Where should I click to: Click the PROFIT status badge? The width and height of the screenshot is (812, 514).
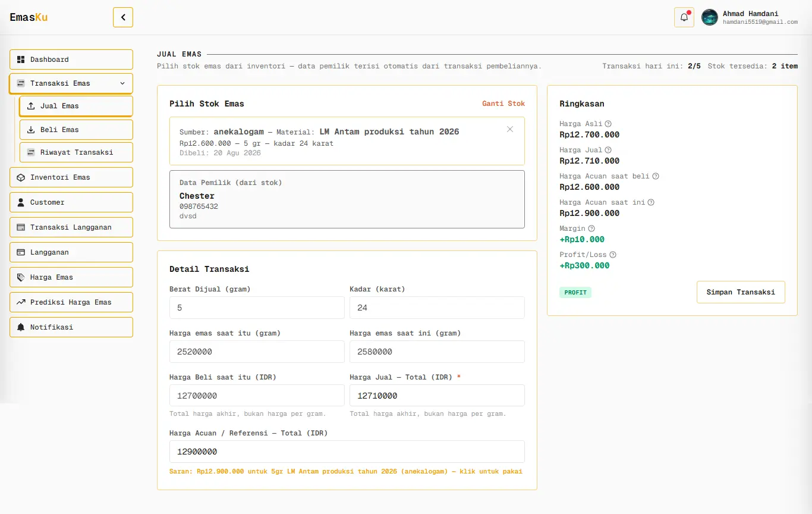[x=575, y=293]
